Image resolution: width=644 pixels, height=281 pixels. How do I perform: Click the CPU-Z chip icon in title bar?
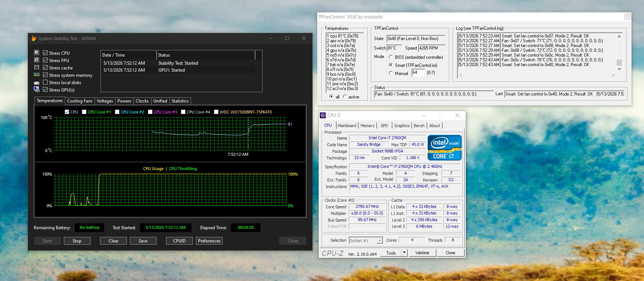click(323, 115)
